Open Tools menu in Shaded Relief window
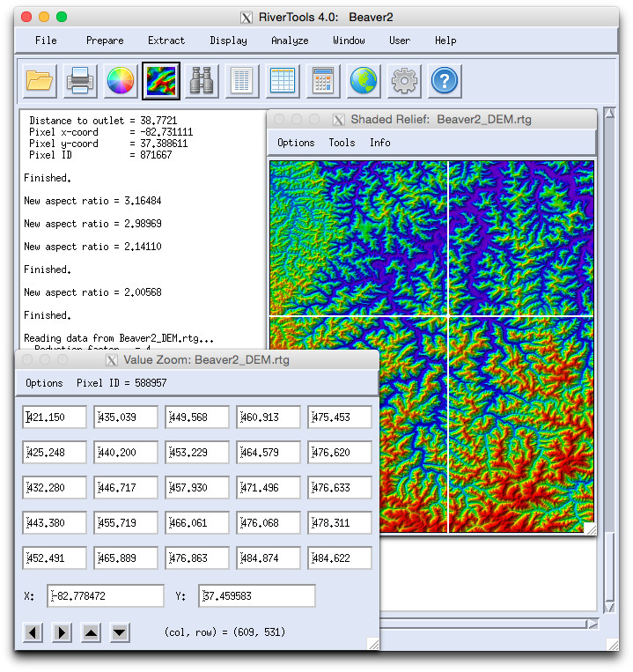633x672 pixels. pyautogui.click(x=342, y=143)
